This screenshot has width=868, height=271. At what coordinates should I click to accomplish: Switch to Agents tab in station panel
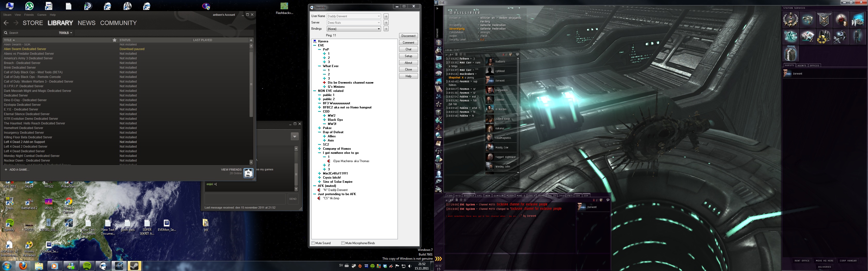(x=802, y=65)
